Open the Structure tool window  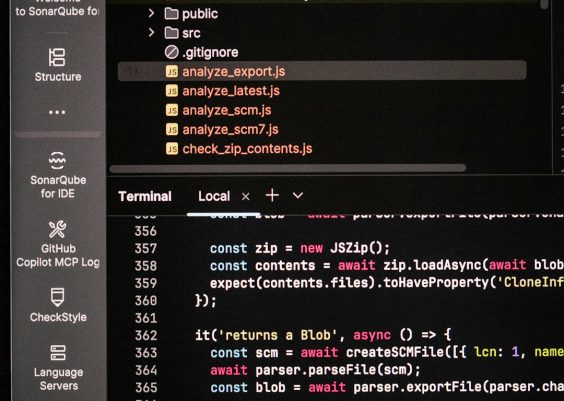pyautogui.click(x=58, y=65)
